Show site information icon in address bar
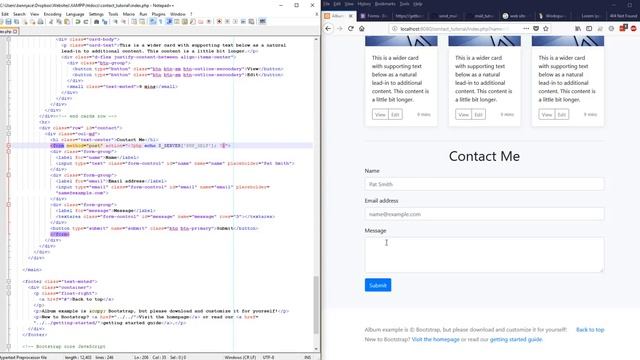Image resolution: width=640 pixels, height=360 pixels. tap(394, 29)
